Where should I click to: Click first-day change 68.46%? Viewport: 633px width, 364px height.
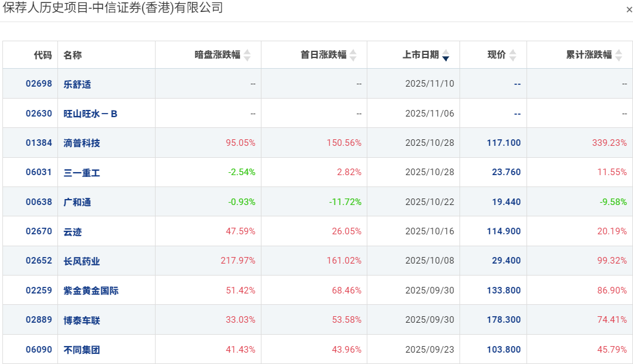click(x=346, y=290)
